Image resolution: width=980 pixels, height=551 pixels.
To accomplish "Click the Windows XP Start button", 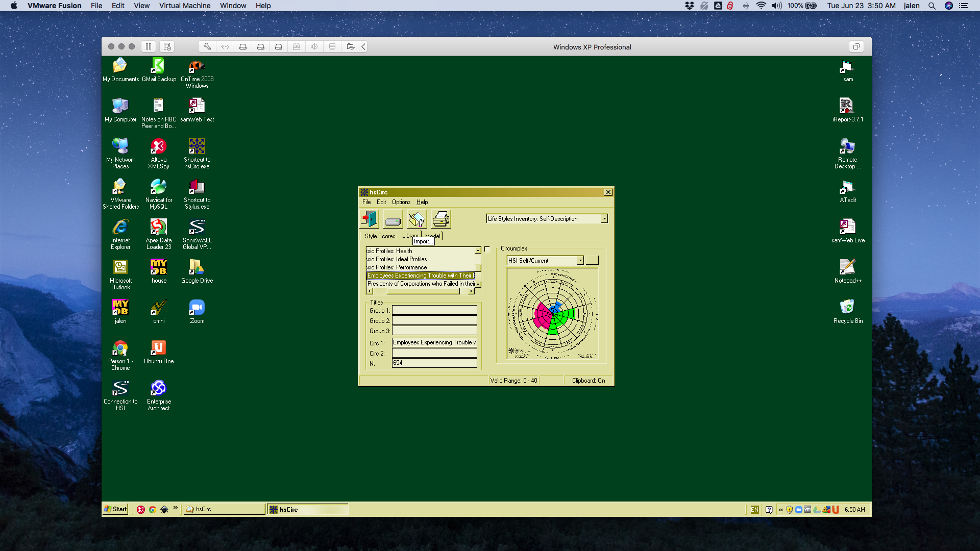I will click(116, 509).
